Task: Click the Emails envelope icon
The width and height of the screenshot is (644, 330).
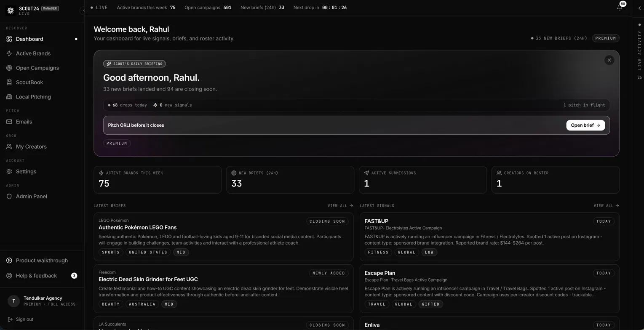Action: (9, 122)
